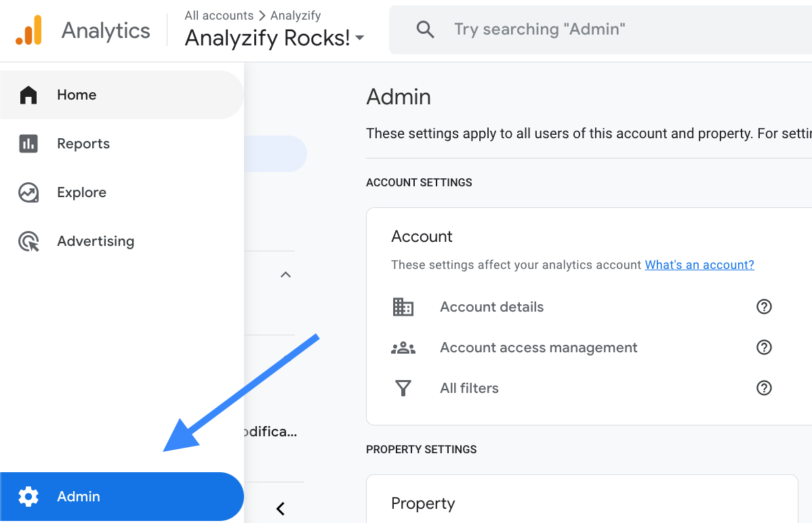Screen dimensions: 812x523
Task: Click the ACCOUNT SETTINGS section label
Action: click(419, 182)
